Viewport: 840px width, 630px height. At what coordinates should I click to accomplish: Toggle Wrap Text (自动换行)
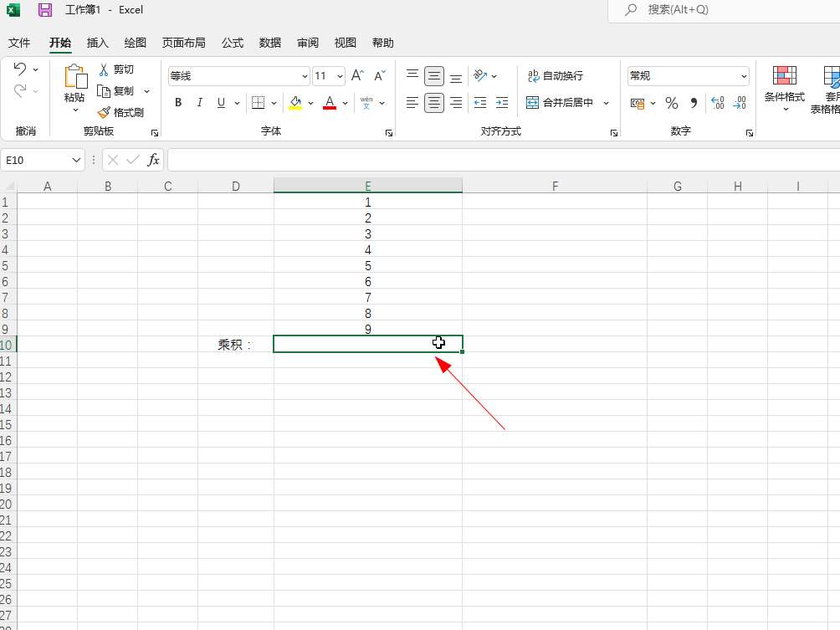tap(555, 75)
